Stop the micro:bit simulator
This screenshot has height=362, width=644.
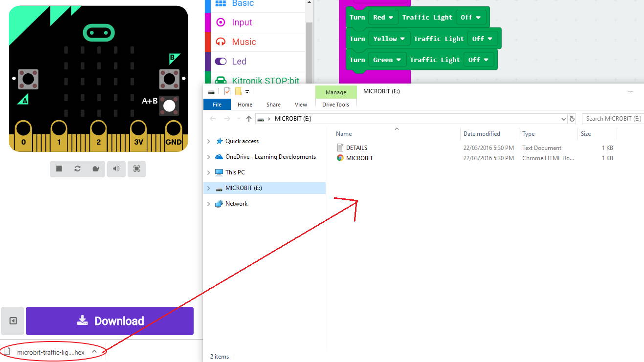(59, 169)
